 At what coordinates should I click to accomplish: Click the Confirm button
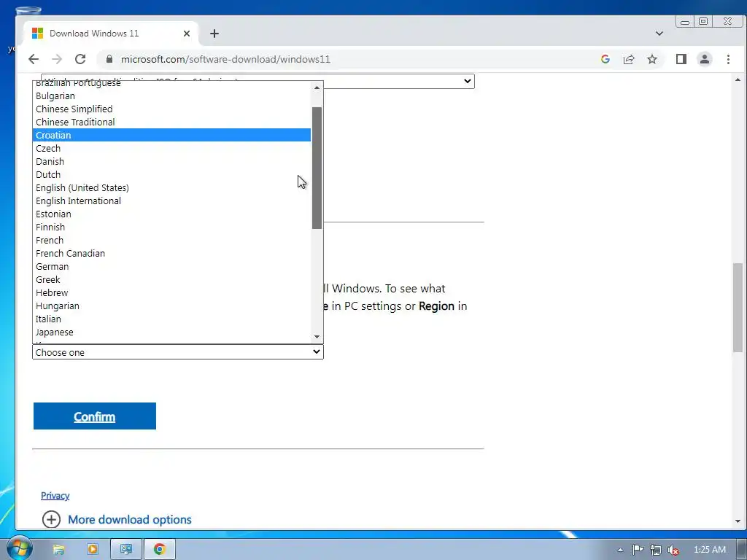click(95, 416)
